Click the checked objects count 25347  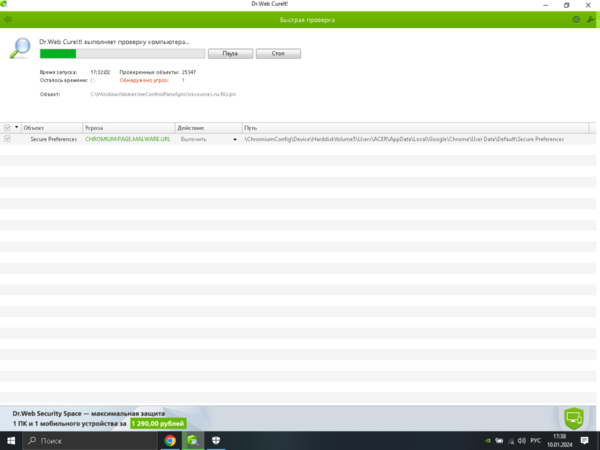(189, 72)
